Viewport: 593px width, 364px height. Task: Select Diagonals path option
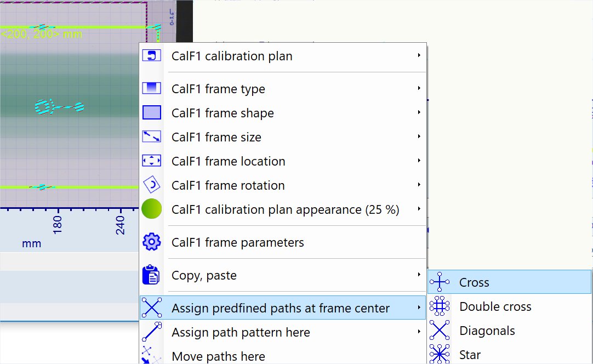tap(487, 331)
